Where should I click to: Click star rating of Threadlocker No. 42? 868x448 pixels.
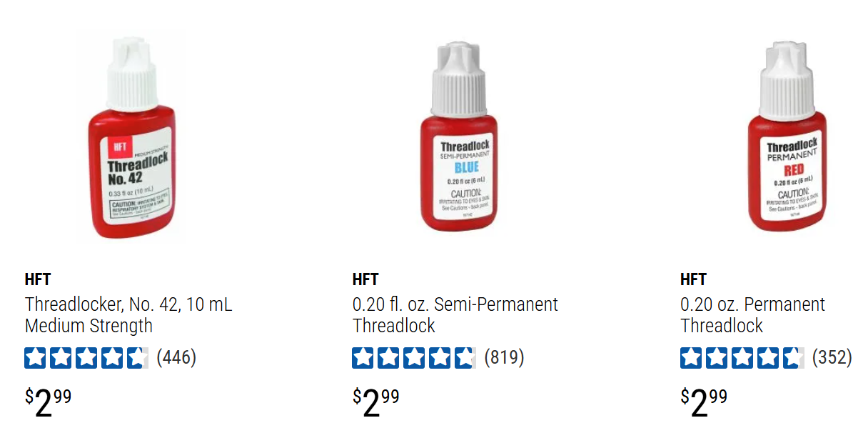(x=86, y=357)
